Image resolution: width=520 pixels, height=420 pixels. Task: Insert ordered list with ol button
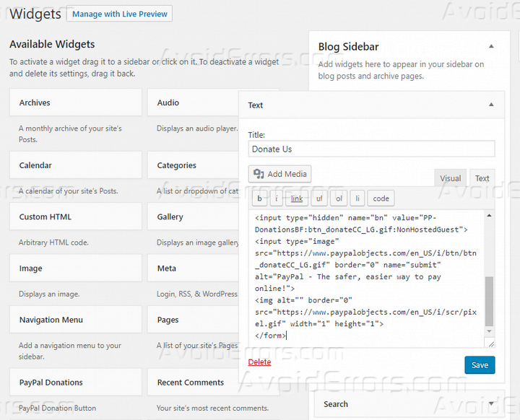(338, 198)
